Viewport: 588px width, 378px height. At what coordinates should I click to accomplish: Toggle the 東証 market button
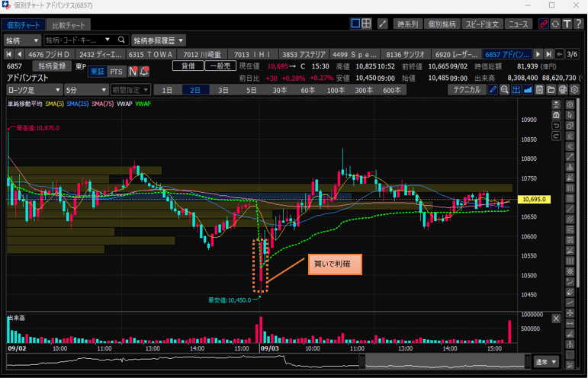[x=97, y=72]
